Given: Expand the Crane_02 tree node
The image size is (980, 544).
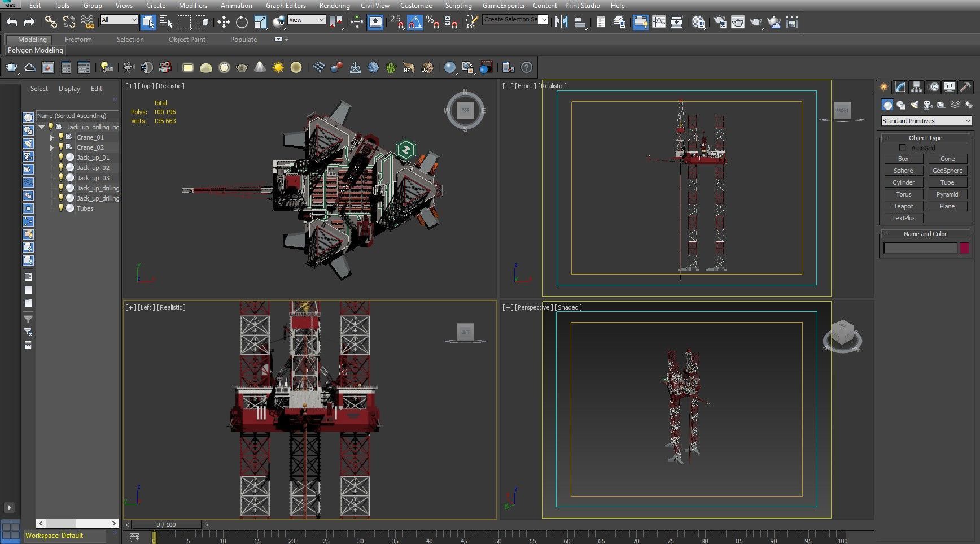Looking at the screenshot, I should (52, 147).
